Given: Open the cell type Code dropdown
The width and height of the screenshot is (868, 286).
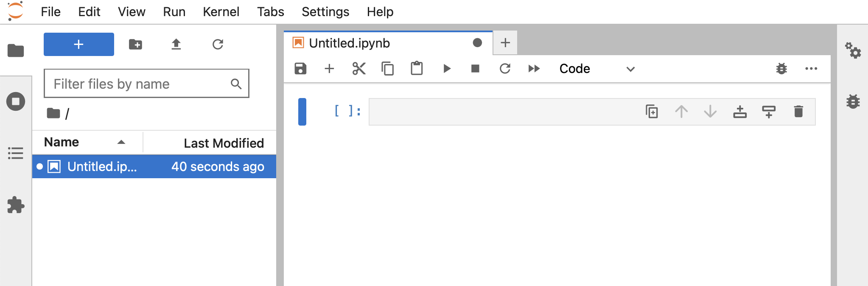Looking at the screenshot, I should pyautogui.click(x=596, y=69).
